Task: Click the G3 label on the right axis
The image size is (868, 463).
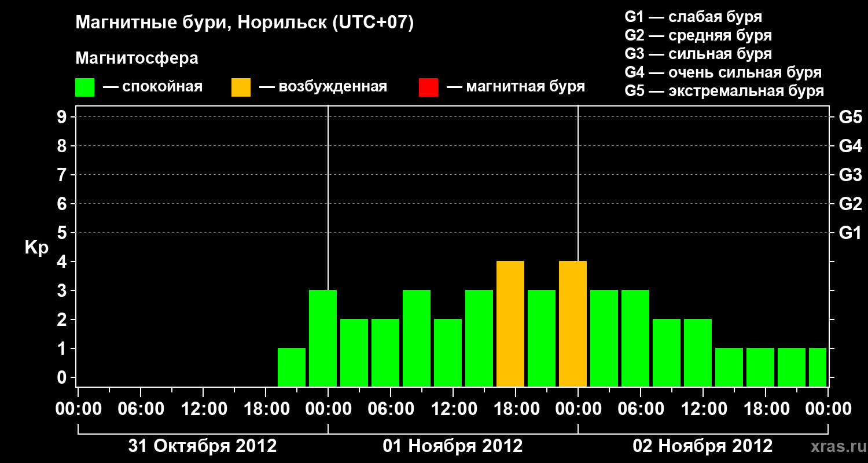Action: click(x=850, y=175)
